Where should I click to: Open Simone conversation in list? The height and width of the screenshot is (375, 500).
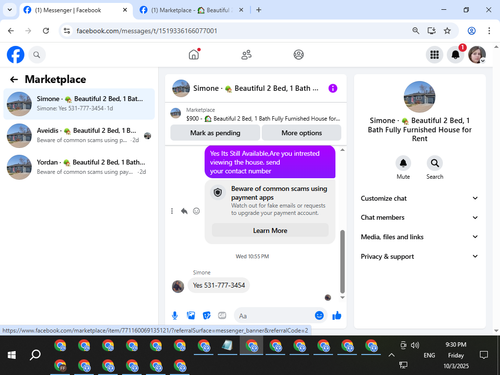pos(79,104)
